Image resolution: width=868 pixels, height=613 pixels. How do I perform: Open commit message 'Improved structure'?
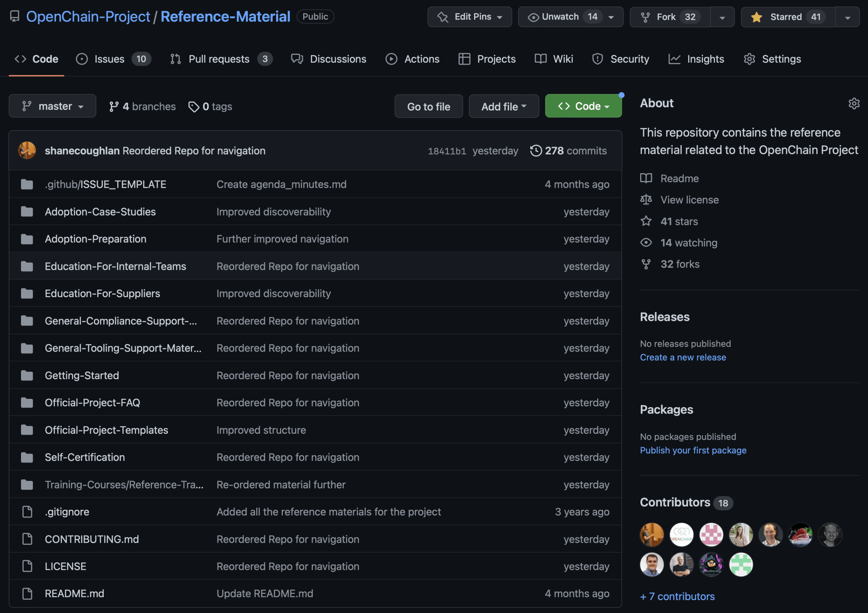(261, 430)
